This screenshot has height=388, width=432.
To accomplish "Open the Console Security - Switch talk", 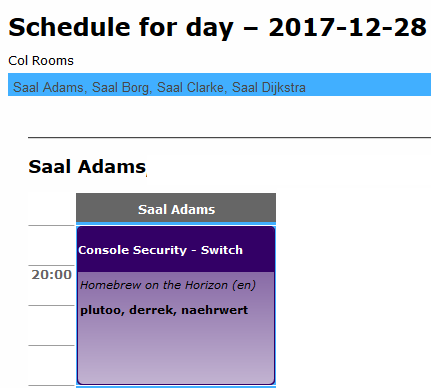I will coord(160,250).
